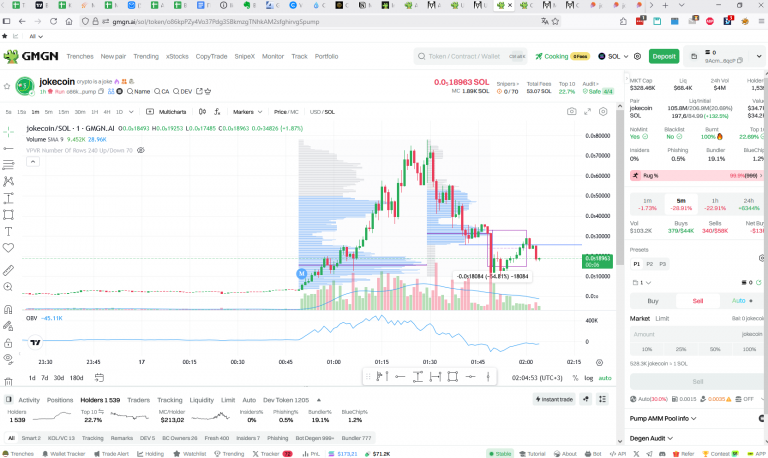The image size is (768, 458).
Task: Click the M marker on the chart
Action: point(302,274)
